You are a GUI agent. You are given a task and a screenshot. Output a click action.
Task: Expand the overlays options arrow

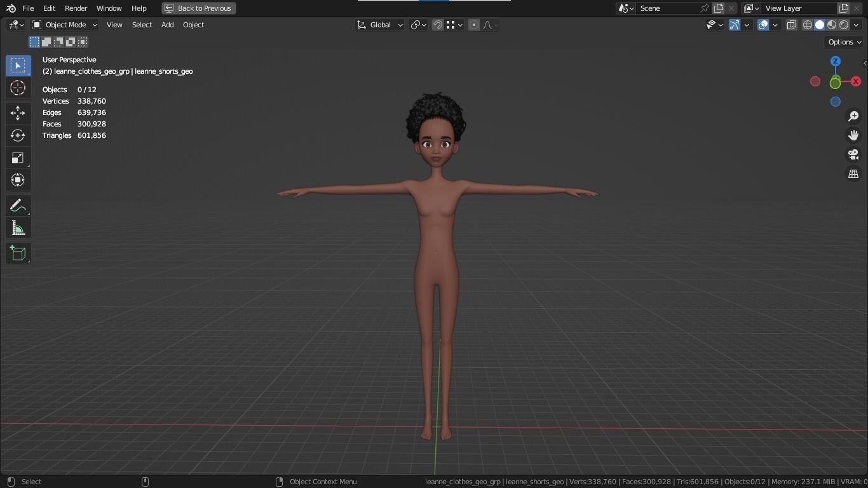tap(775, 25)
